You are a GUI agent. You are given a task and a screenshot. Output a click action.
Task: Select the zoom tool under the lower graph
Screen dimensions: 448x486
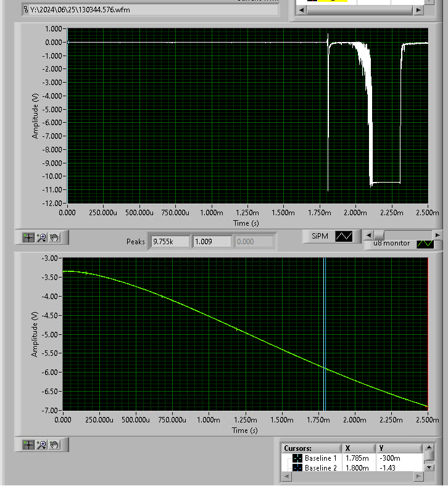pyautogui.click(x=41, y=445)
